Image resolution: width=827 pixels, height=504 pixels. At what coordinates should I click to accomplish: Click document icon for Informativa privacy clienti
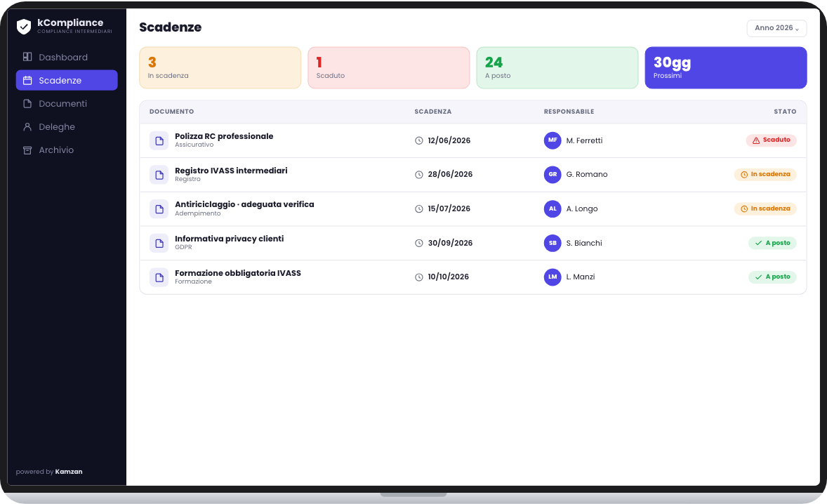point(159,243)
